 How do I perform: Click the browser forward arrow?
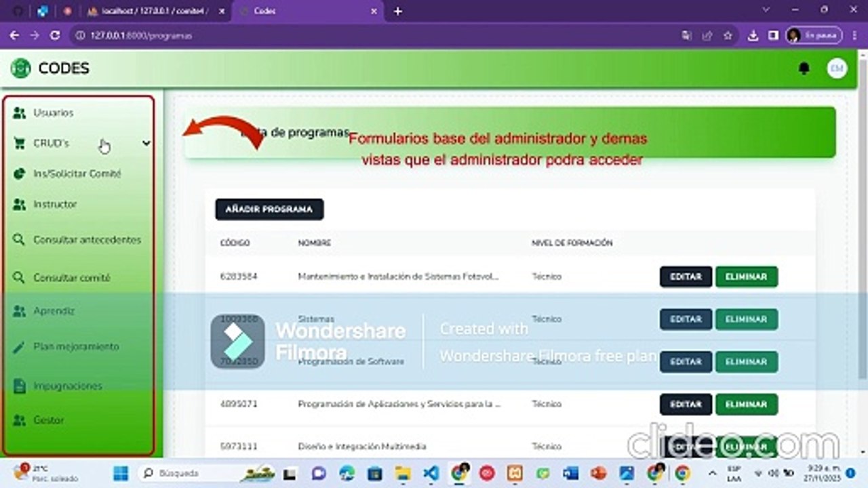point(35,35)
